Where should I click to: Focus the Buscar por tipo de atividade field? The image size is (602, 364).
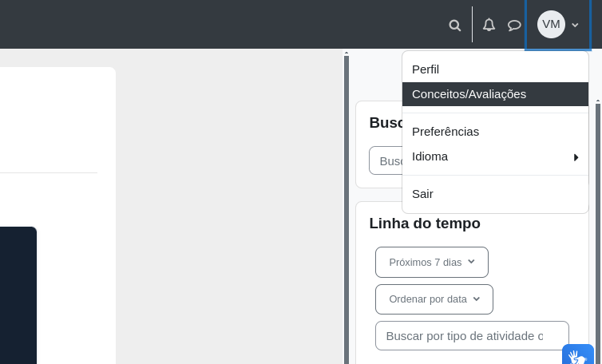(471, 336)
